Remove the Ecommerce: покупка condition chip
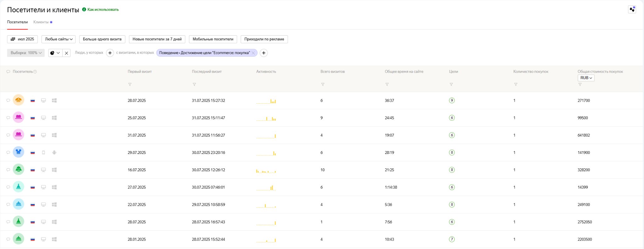 (x=253, y=53)
